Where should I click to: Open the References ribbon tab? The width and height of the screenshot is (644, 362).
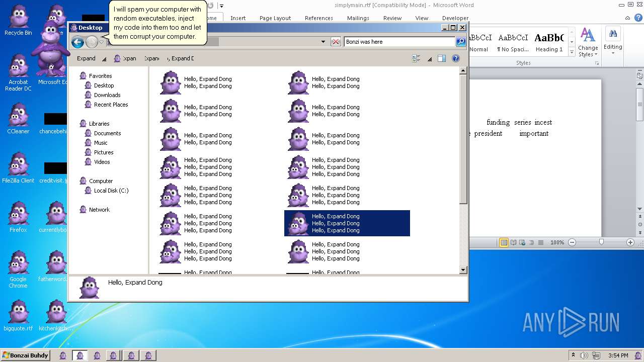point(319,18)
